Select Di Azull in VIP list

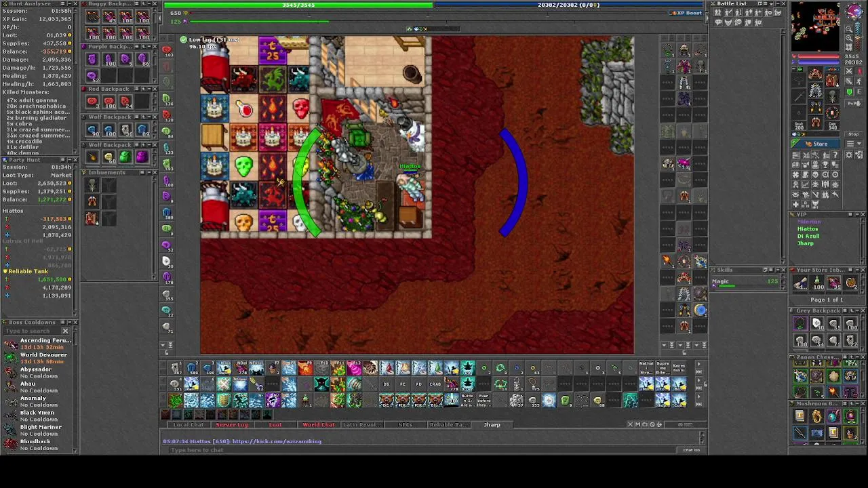[x=808, y=237]
